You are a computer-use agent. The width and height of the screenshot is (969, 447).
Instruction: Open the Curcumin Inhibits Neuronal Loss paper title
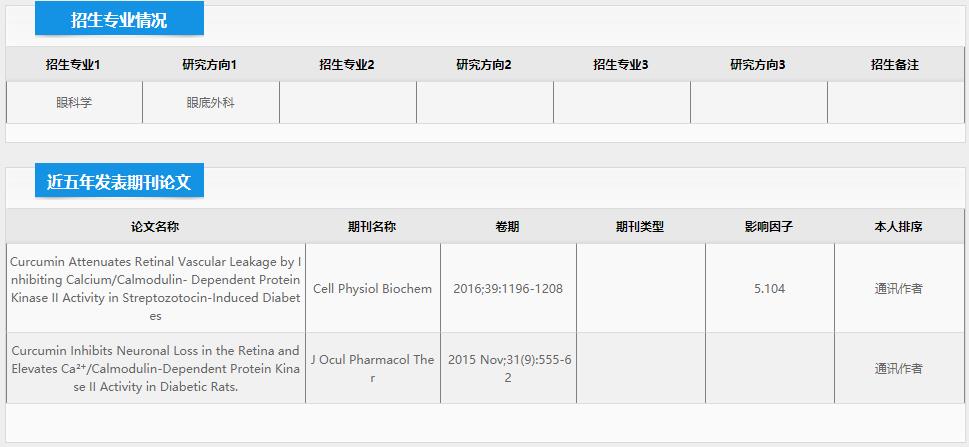[x=156, y=368]
